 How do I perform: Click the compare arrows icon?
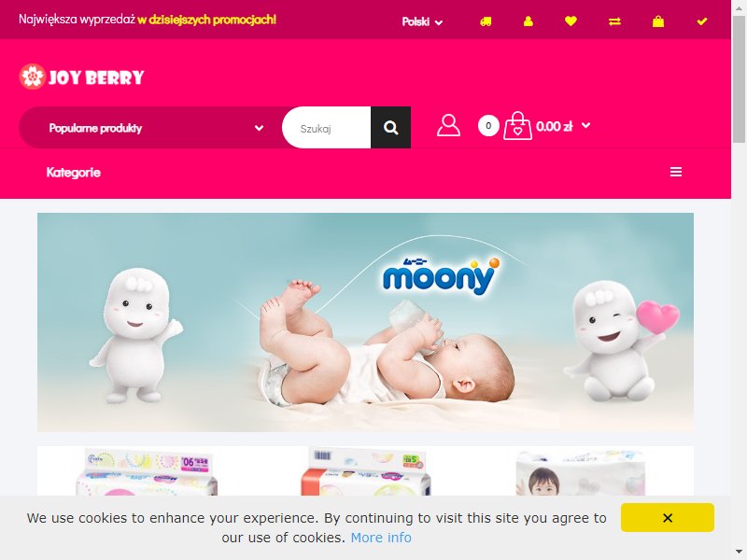[614, 21]
